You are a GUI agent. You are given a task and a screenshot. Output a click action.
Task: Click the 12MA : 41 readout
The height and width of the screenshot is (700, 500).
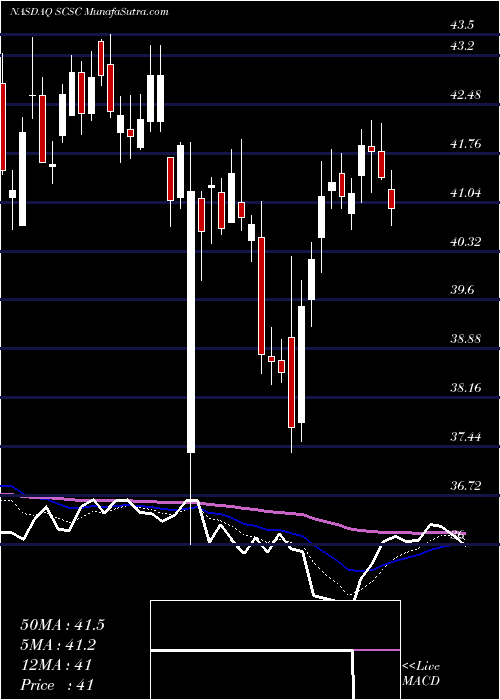click(x=56, y=665)
